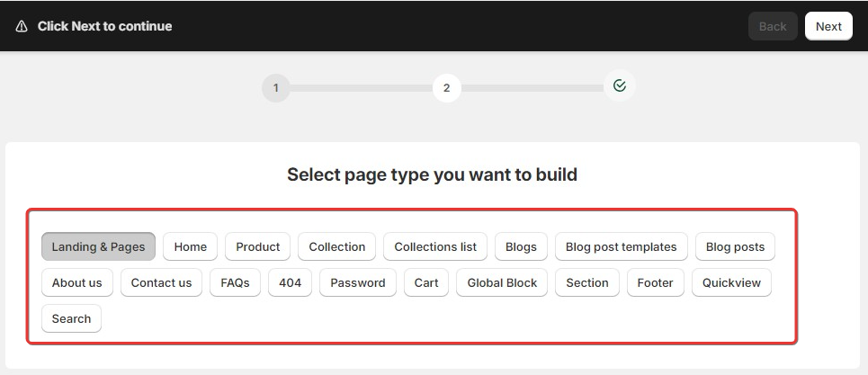Select Landing & Pages page type
The height and width of the screenshot is (375, 868).
98,246
